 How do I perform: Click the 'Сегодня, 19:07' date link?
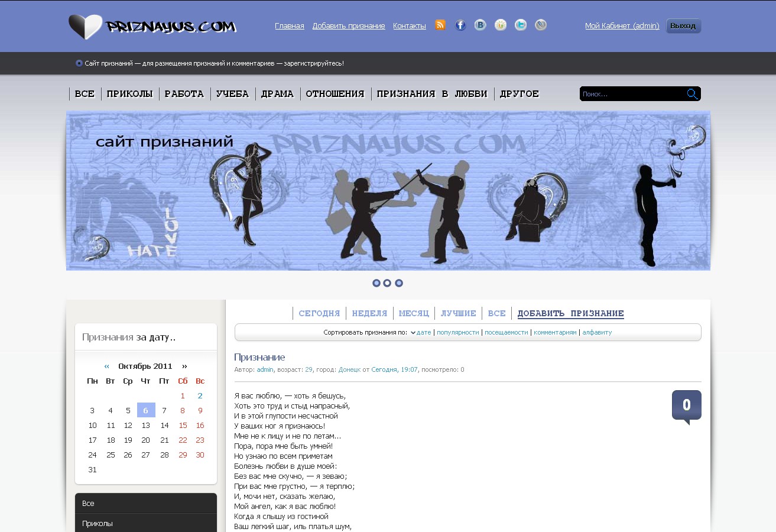coord(394,370)
